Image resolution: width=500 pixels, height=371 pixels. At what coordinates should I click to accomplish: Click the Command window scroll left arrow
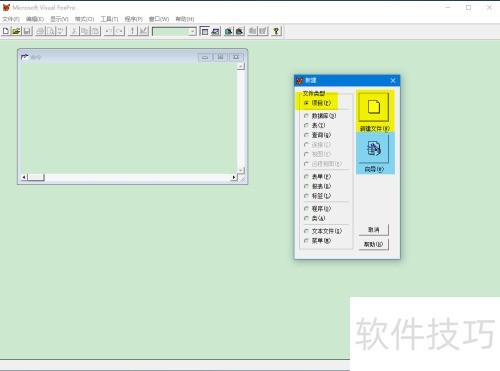(24, 177)
